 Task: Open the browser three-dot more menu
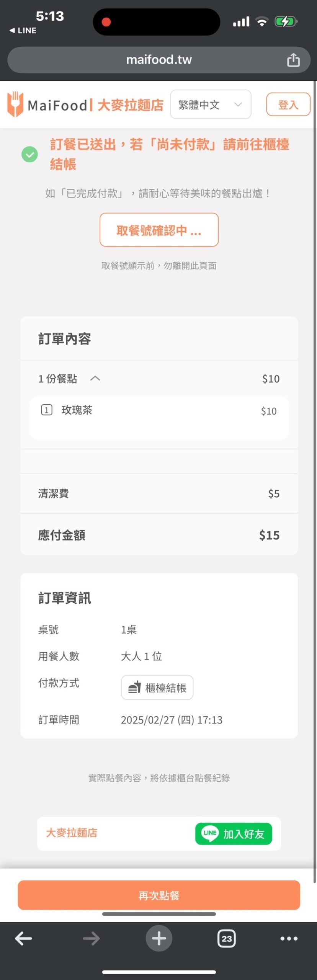pos(289,938)
